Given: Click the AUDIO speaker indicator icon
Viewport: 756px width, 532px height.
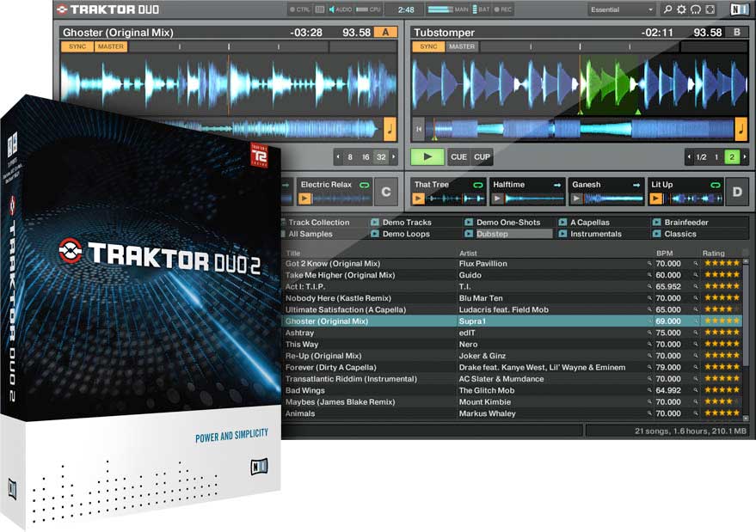Looking at the screenshot, I should click(x=331, y=9).
